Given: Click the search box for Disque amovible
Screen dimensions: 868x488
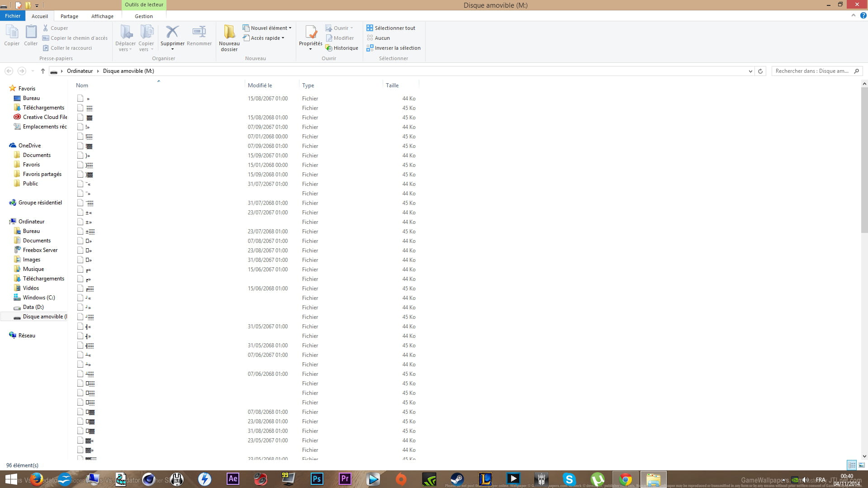Looking at the screenshot, I should tap(812, 71).
